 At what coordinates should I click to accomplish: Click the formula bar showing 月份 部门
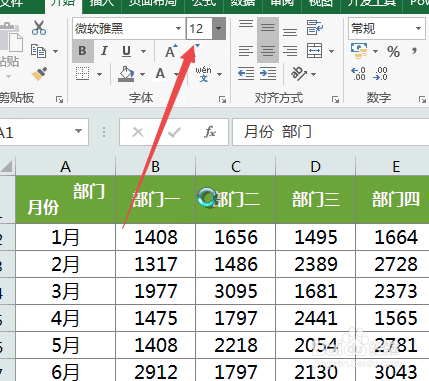330,132
